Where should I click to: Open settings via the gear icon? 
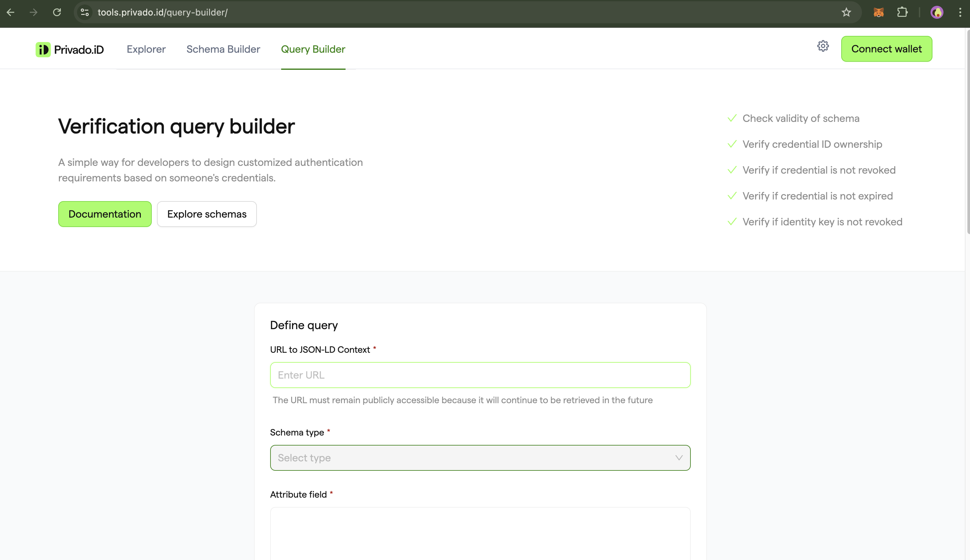click(823, 46)
